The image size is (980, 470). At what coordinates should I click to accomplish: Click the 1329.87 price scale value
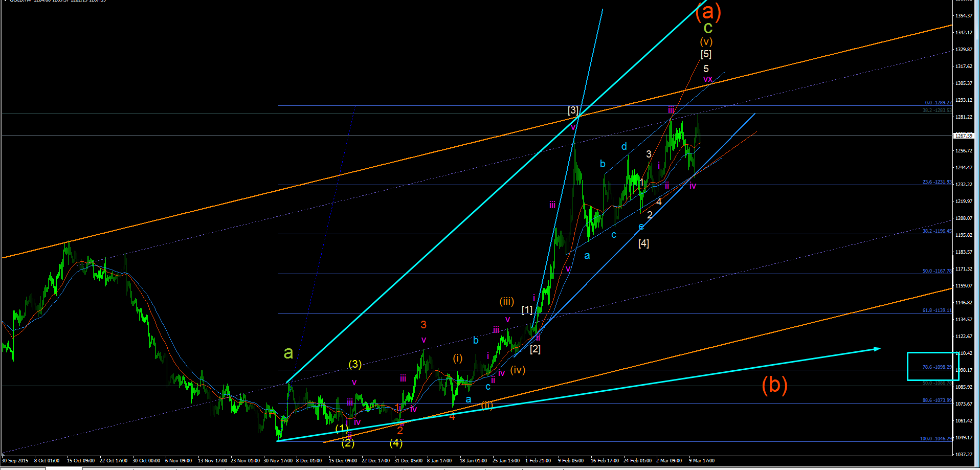[x=964, y=50]
